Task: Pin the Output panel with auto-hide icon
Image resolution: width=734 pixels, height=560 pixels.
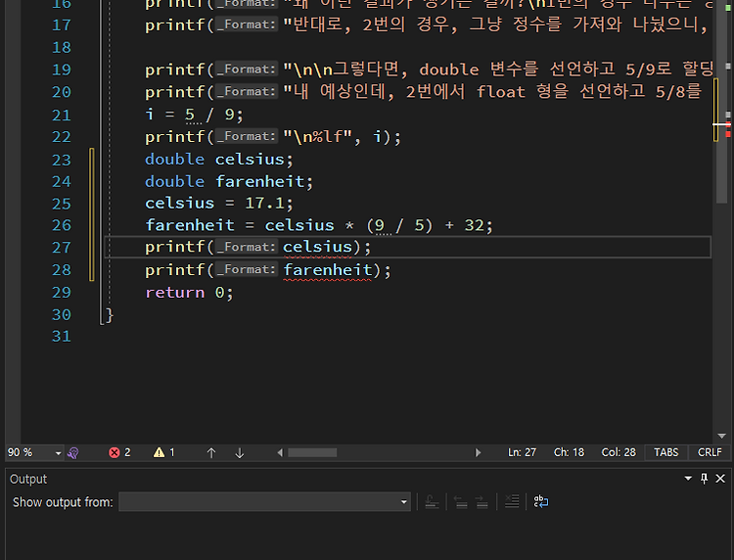Action: tap(704, 479)
